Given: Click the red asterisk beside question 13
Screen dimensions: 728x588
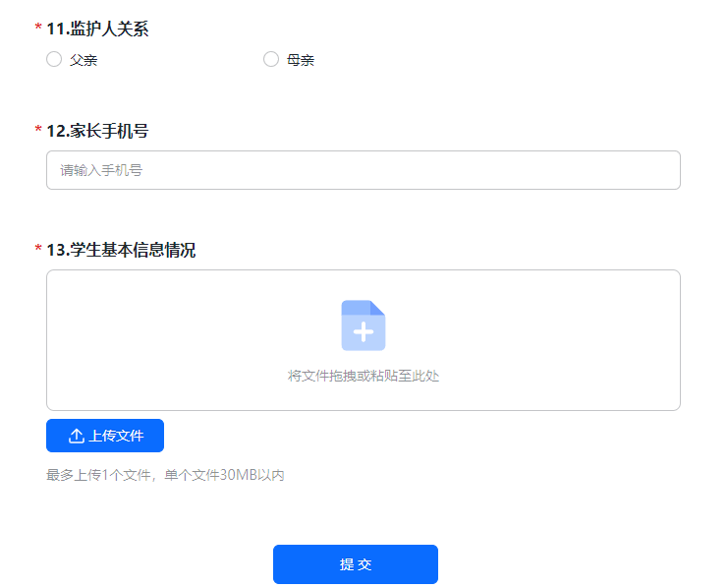Looking at the screenshot, I should [38, 251].
